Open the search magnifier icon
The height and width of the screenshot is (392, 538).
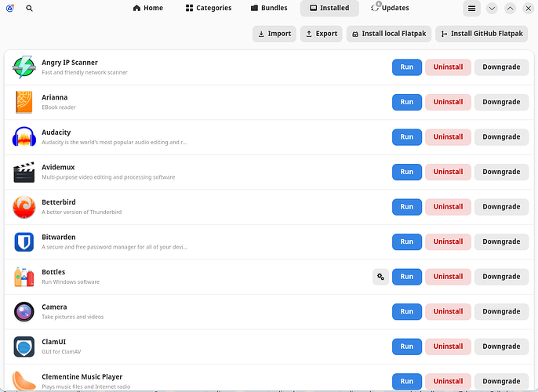tap(30, 8)
